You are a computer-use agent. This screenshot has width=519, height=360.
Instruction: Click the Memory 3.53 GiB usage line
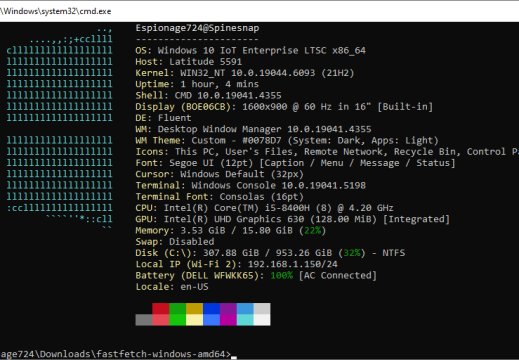(x=231, y=231)
